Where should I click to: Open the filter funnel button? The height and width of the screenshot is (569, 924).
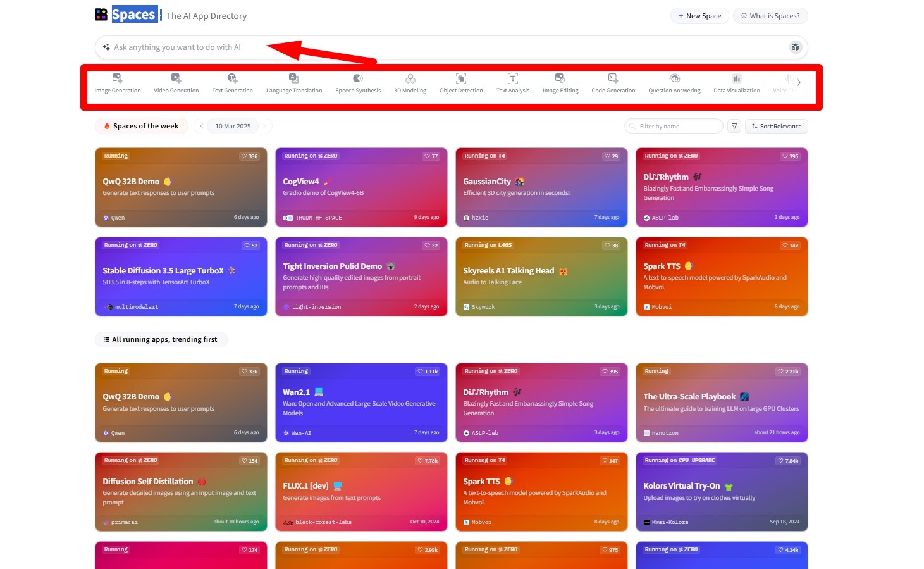(734, 126)
